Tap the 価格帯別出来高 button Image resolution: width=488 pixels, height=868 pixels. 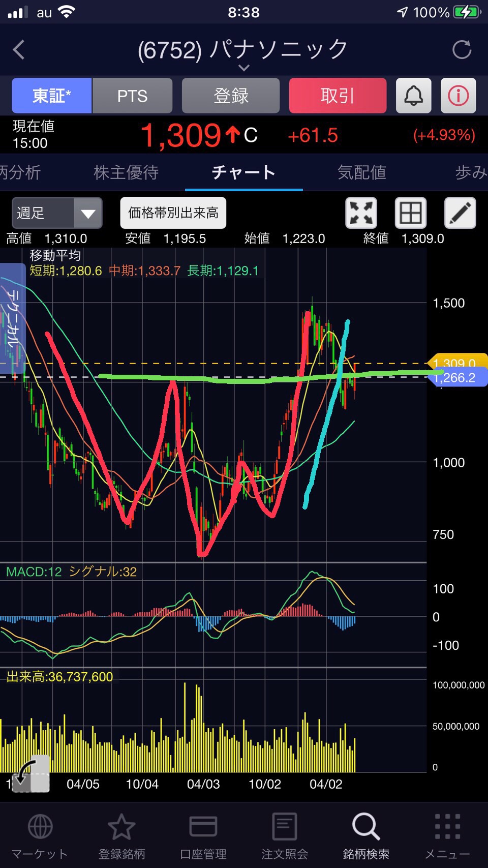[173, 213]
